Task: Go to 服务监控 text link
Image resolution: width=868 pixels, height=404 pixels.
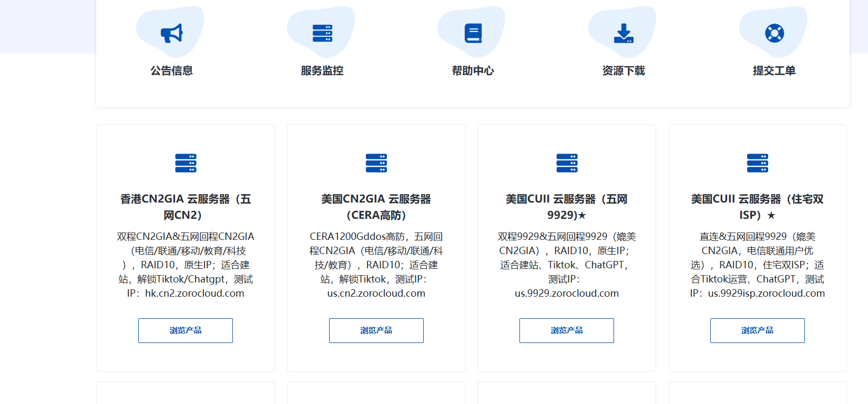Action: tap(322, 70)
